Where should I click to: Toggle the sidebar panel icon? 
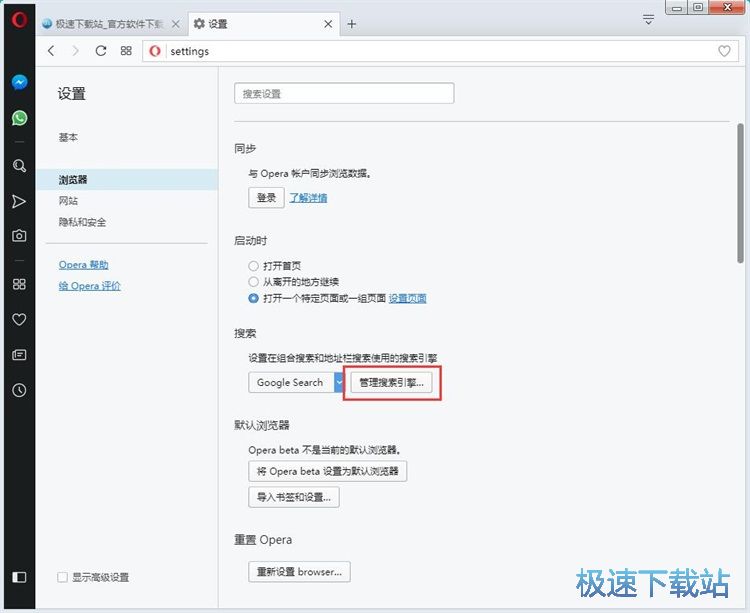(19, 577)
